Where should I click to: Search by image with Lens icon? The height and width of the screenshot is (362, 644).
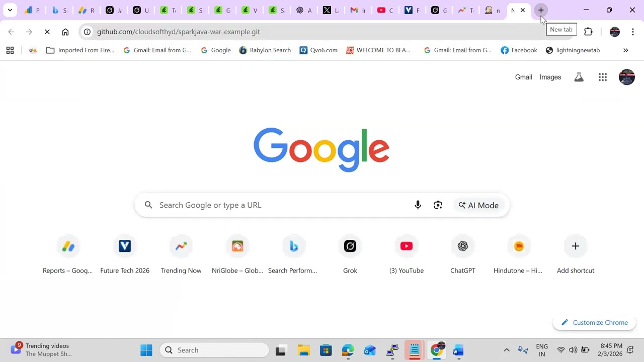[438, 205]
